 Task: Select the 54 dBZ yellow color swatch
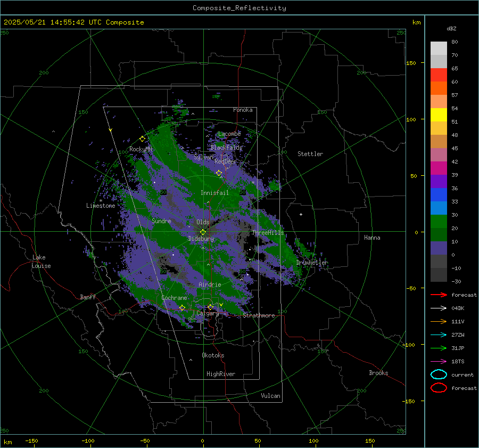point(439,115)
